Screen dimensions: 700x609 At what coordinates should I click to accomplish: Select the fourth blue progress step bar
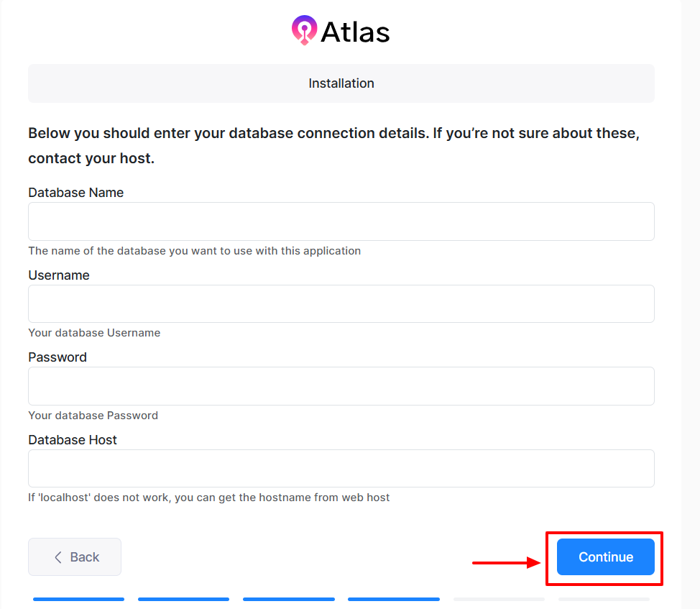tap(394, 599)
